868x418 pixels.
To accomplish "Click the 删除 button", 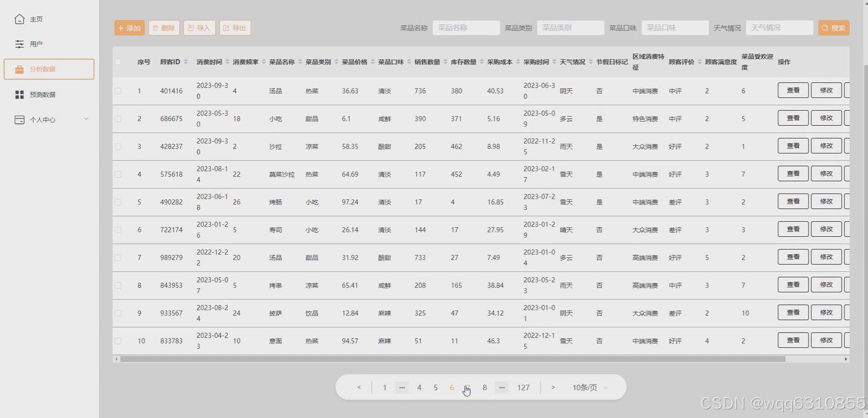I will point(164,28).
